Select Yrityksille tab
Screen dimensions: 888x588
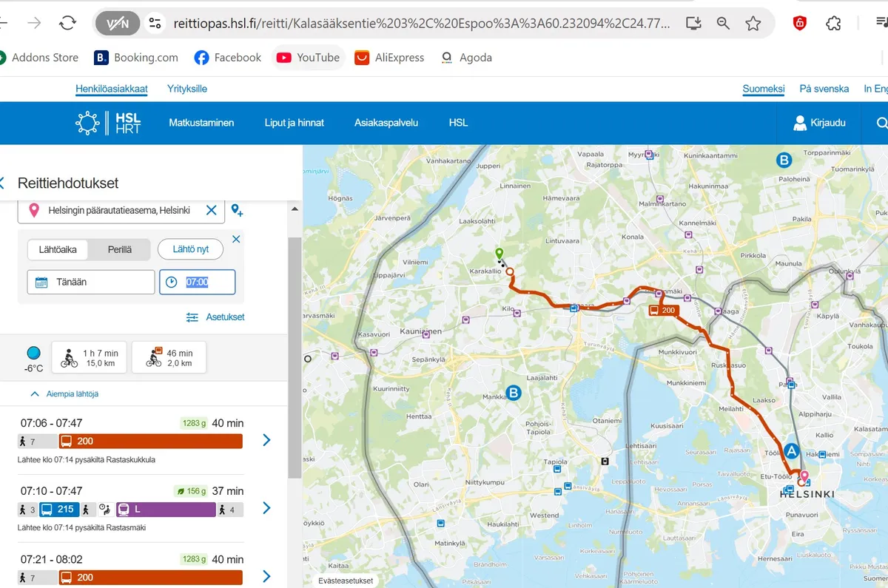pos(187,89)
